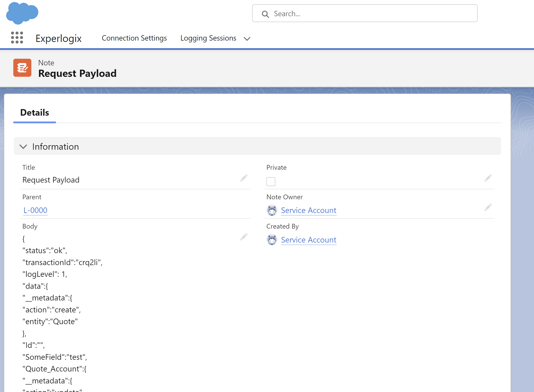Image resolution: width=534 pixels, height=392 pixels.
Task: Collapse the Information section
Action: tap(23, 147)
